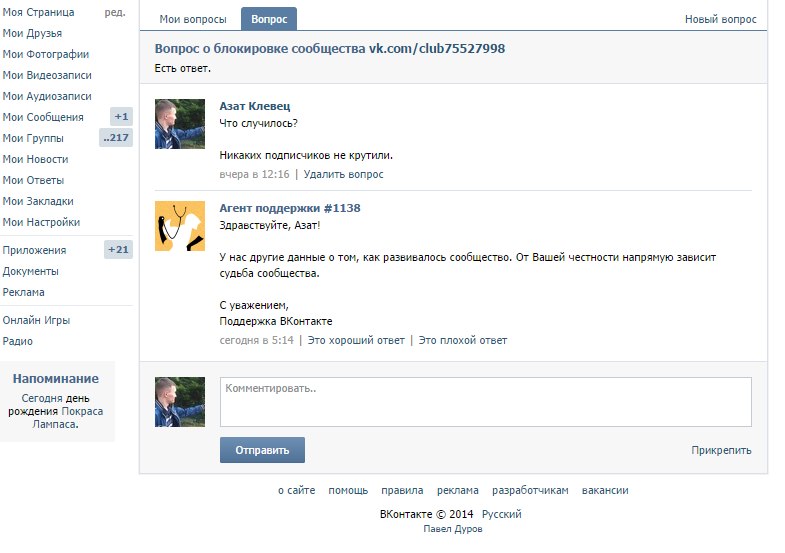The image size is (785, 553).
Task: Open the Новый вопрос link
Action: [720, 19]
